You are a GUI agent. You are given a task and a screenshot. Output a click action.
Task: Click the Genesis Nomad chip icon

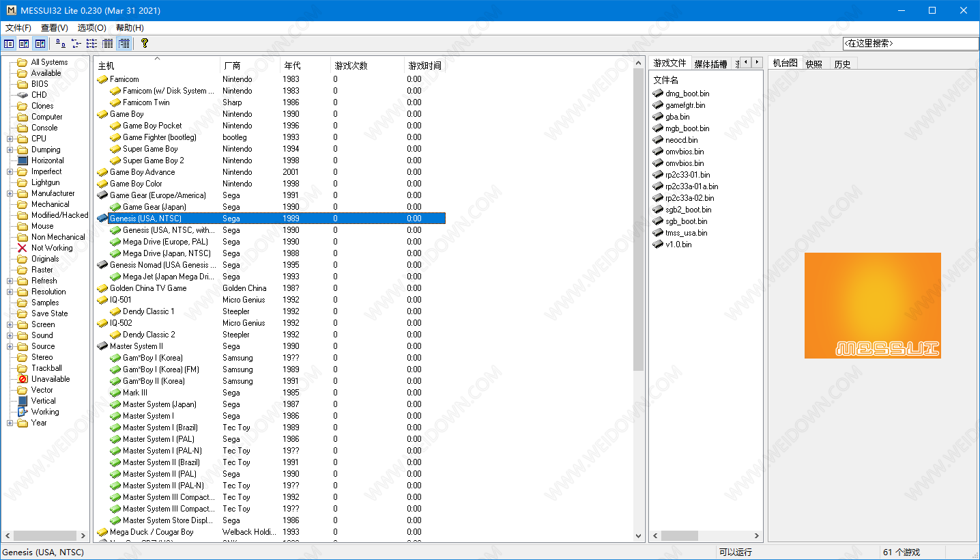coord(102,265)
